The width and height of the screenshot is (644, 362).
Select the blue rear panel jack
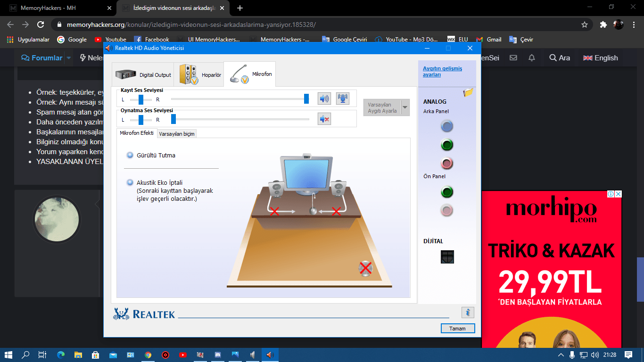[446, 126]
